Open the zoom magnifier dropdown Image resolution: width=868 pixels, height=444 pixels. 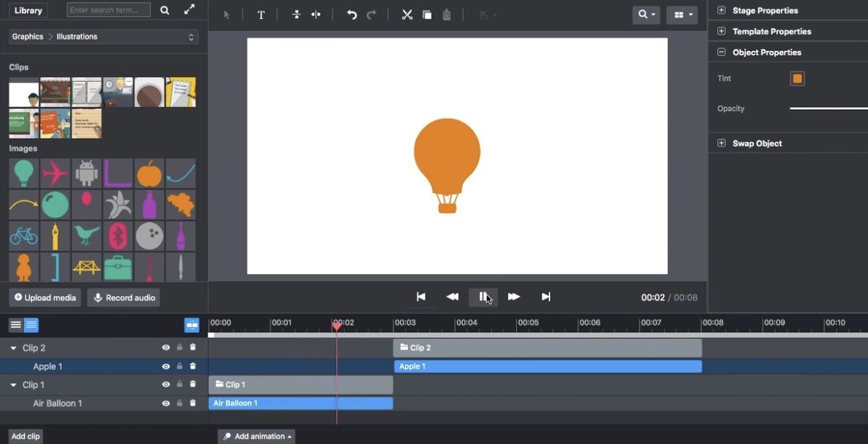point(646,15)
